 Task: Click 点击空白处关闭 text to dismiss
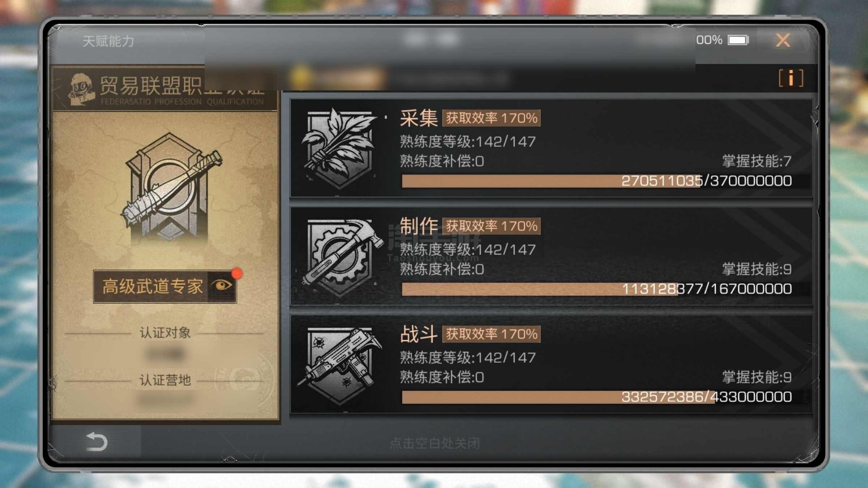click(434, 443)
